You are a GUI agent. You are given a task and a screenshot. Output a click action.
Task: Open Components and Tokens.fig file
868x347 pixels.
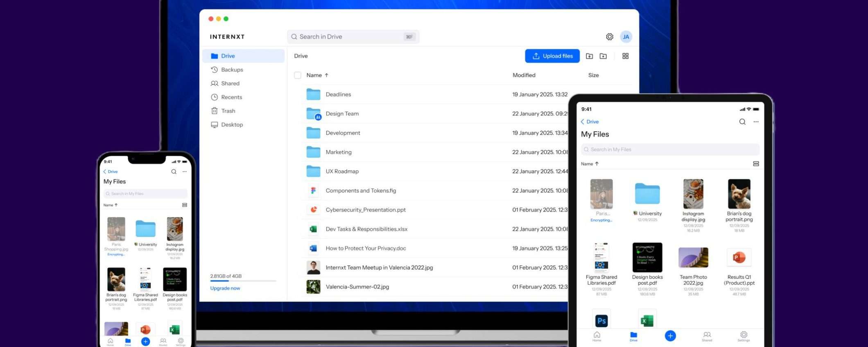pyautogui.click(x=360, y=191)
